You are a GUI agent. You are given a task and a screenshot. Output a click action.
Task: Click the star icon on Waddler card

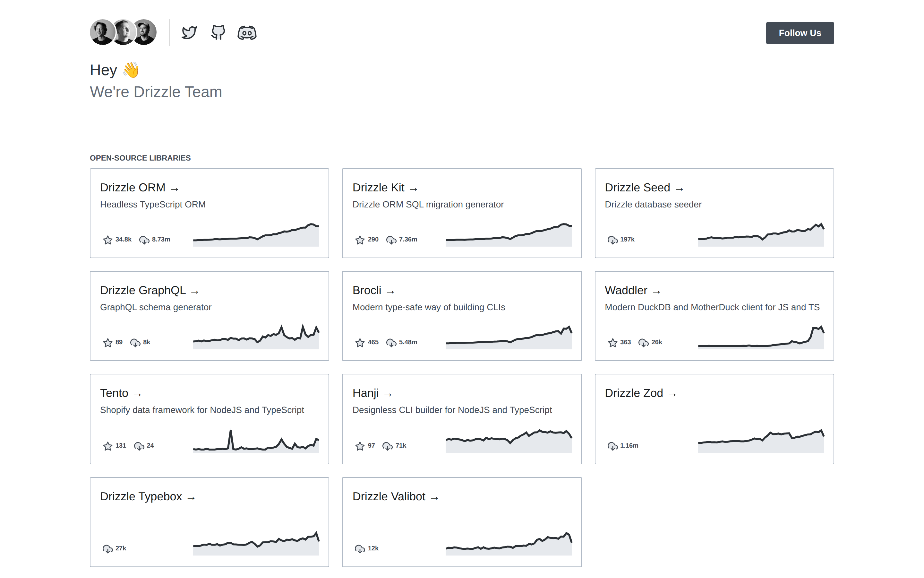click(612, 343)
